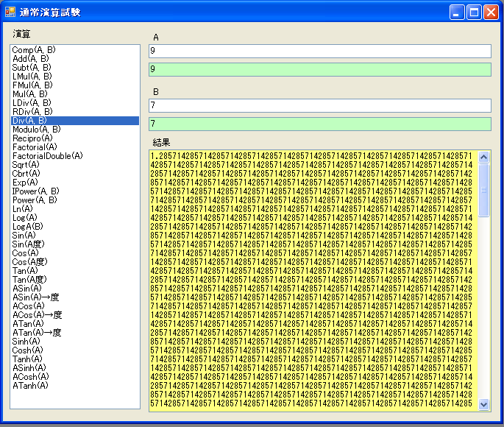This screenshot has height=427, width=504.
Task: Select IPower(A, B) operation
Action: tap(75, 191)
